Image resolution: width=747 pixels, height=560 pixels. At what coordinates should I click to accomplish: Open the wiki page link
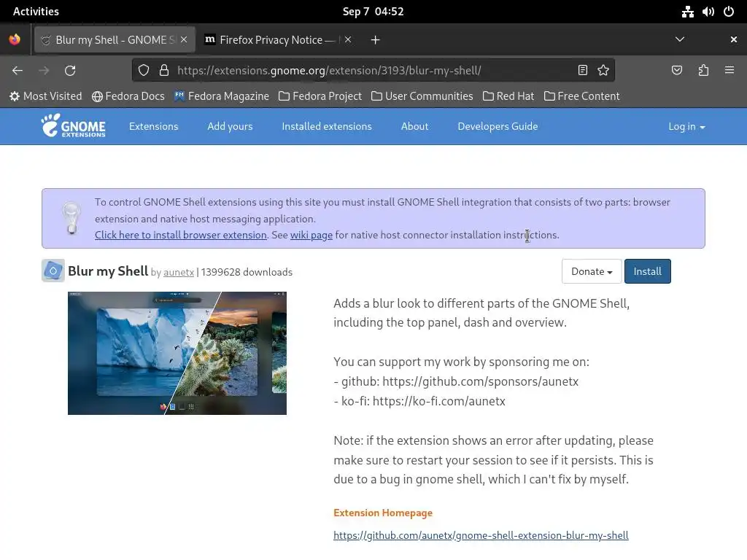tap(311, 235)
